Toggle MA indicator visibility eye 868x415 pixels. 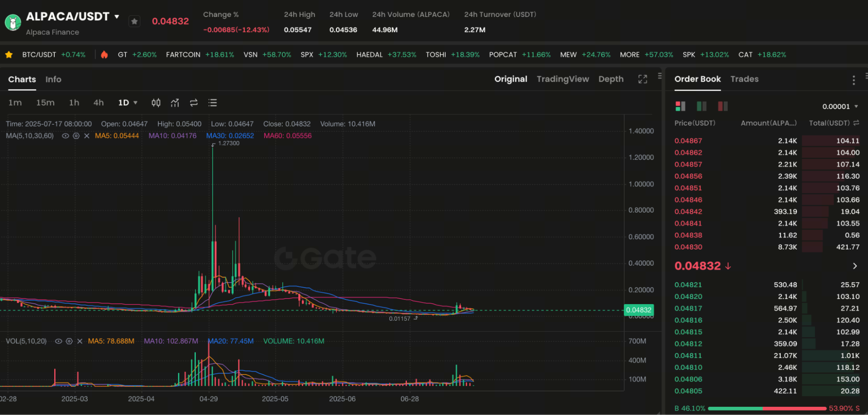pos(66,136)
